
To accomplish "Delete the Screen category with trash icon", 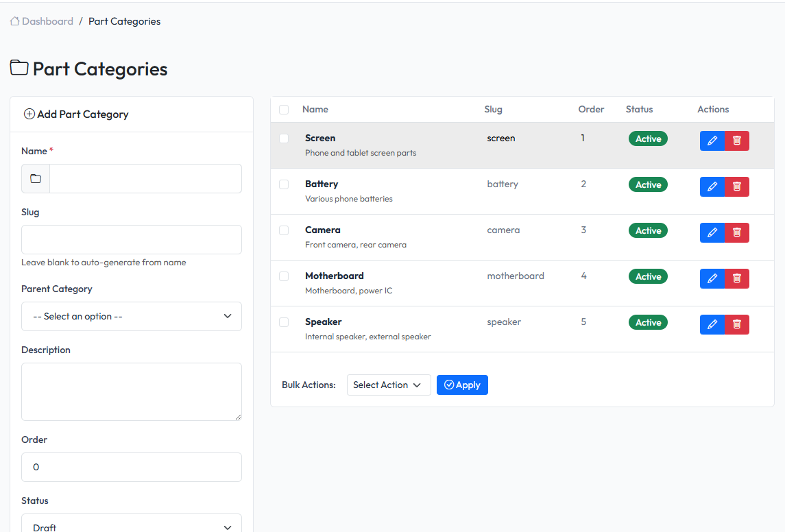I will [x=736, y=140].
